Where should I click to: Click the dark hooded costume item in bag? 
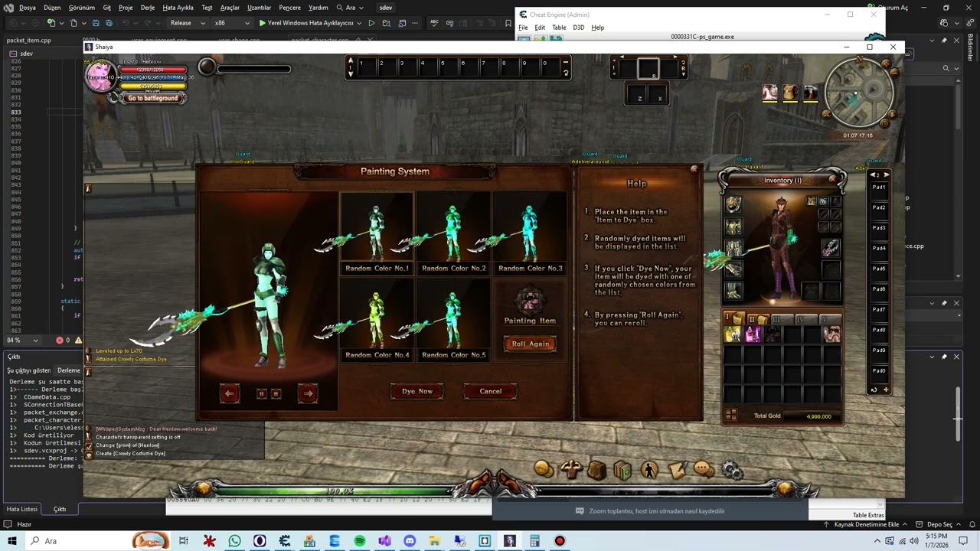[773, 334]
